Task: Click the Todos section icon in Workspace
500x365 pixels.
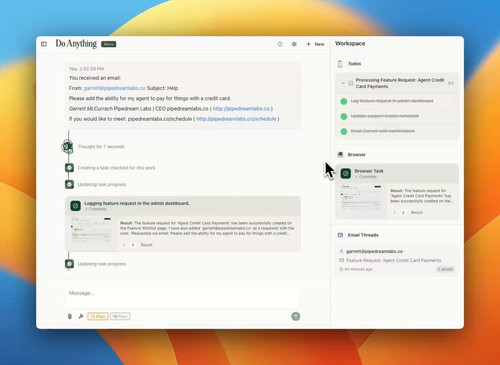Action: pos(340,64)
